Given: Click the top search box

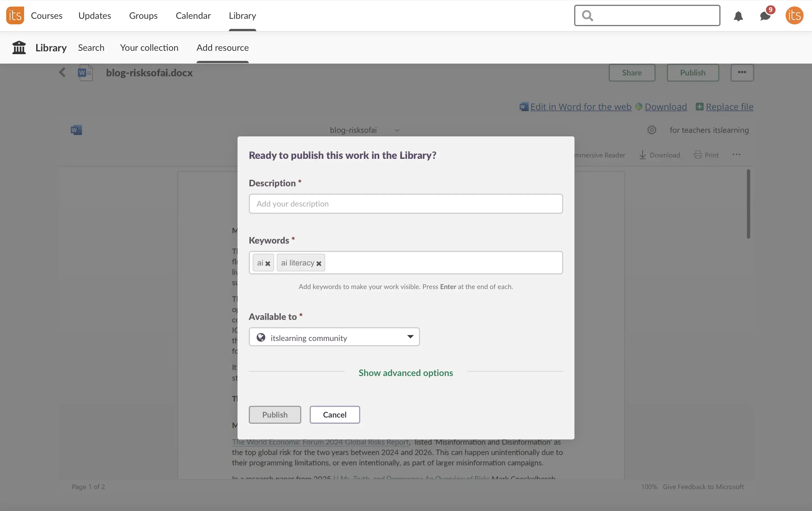Looking at the screenshot, I should [654, 15].
